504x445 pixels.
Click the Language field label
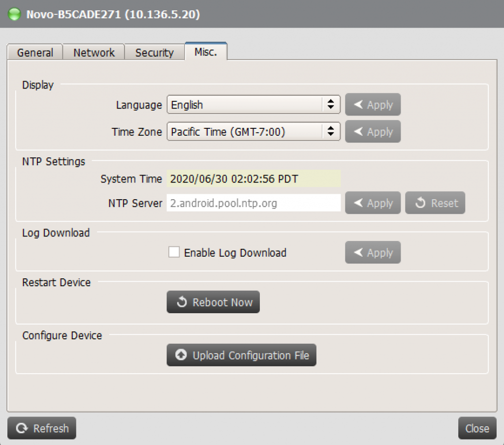139,105
